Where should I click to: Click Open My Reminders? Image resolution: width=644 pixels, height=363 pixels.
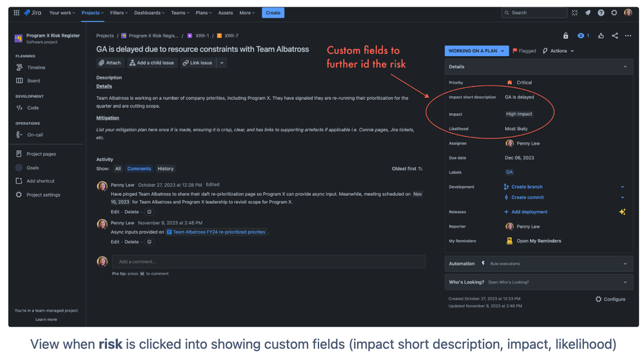[x=538, y=241]
